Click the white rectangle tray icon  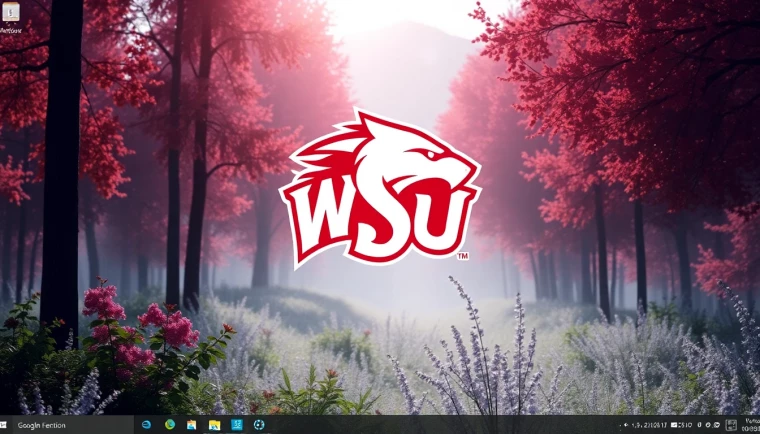click(674, 425)
